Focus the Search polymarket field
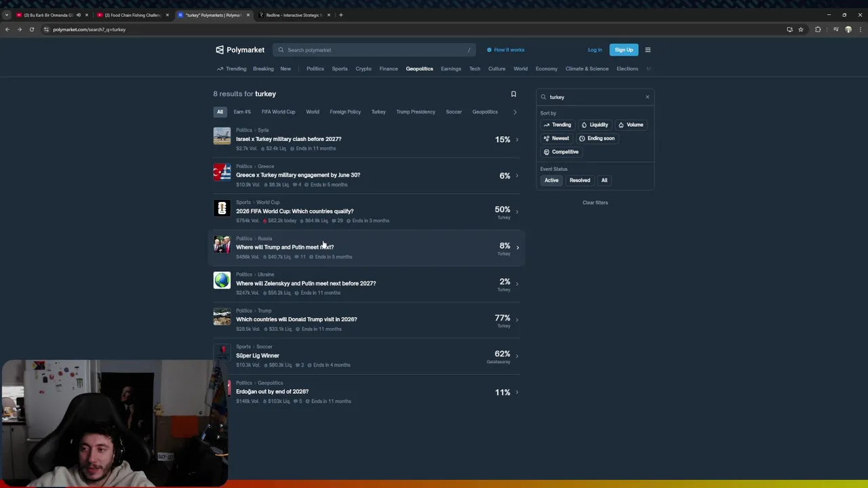The height and width of the screenshot is (488, 868). 374,49
